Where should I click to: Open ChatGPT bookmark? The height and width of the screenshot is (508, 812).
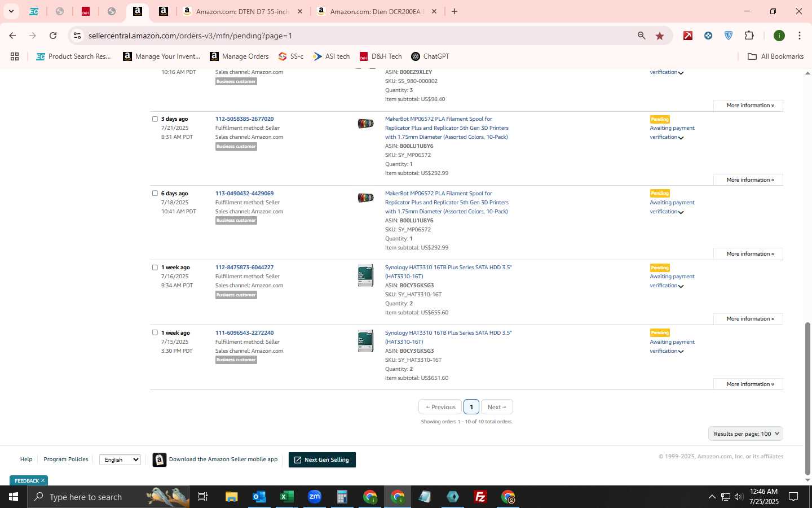coord(430,56)
